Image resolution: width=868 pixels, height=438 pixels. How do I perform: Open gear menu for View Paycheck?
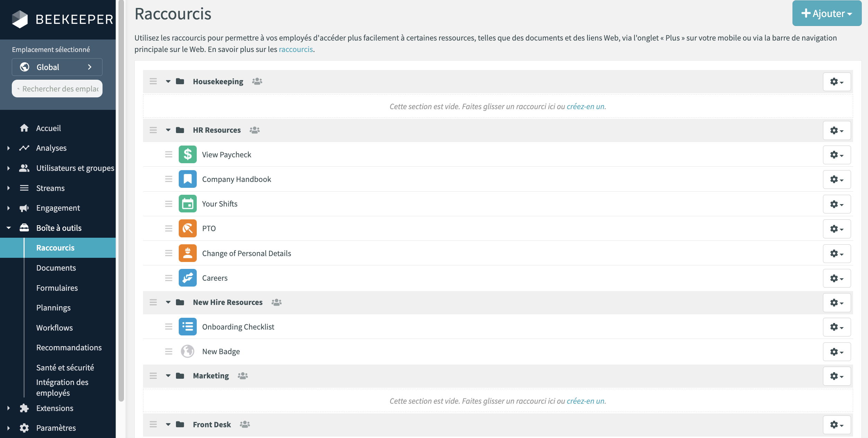tap(837, 155)
